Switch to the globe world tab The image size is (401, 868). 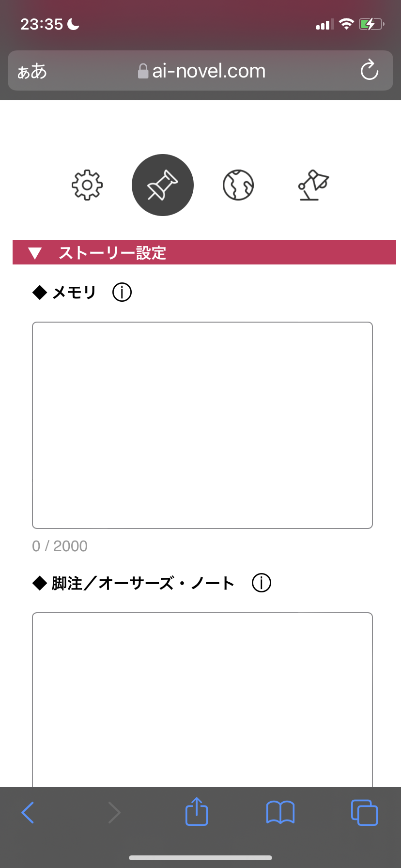click(238, 185)
